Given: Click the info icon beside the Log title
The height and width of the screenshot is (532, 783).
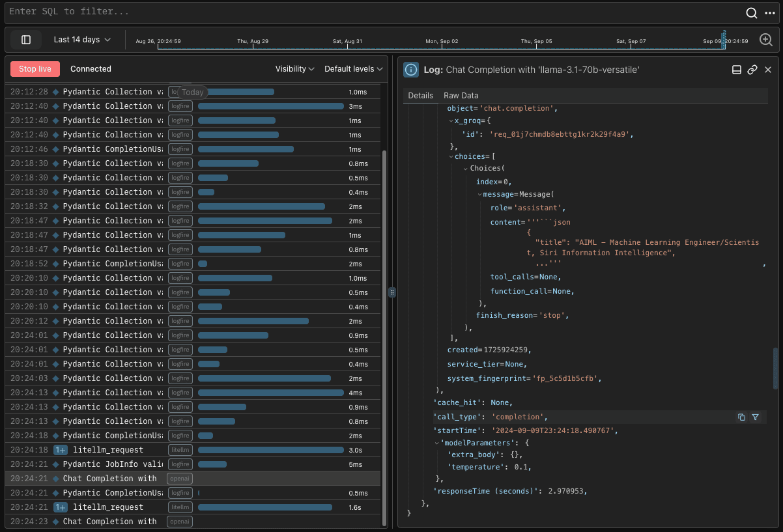Looking at the screenshot, I should tap(411, 70).
